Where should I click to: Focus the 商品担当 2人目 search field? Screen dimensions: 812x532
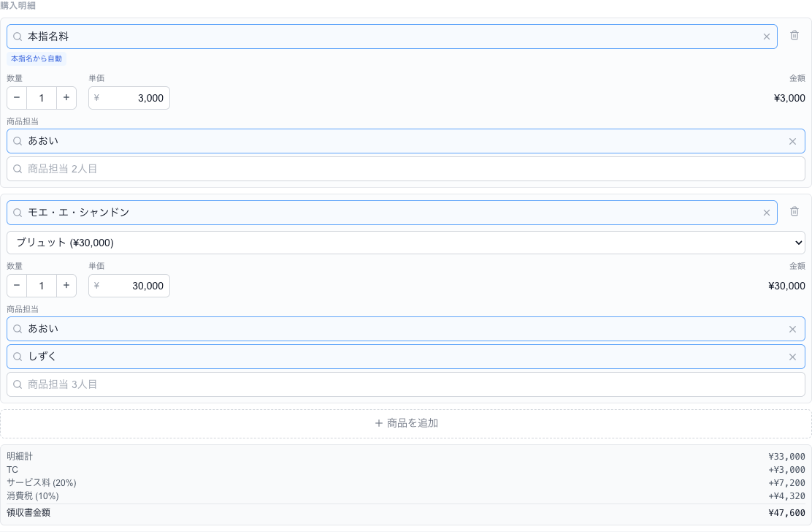click(x=406, y=169)
